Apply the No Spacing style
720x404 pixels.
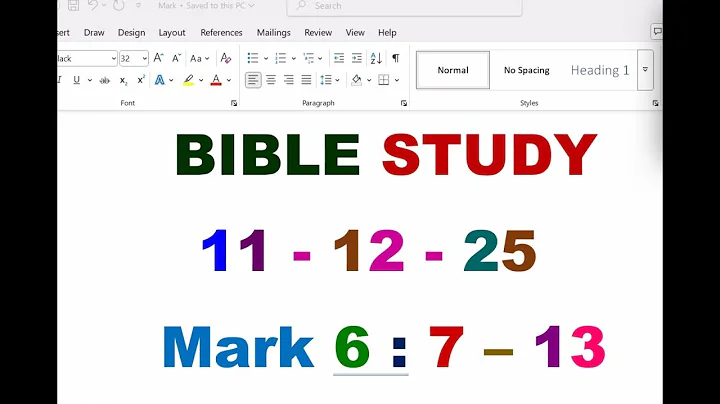pyautogui.click(x=527, y=70)
